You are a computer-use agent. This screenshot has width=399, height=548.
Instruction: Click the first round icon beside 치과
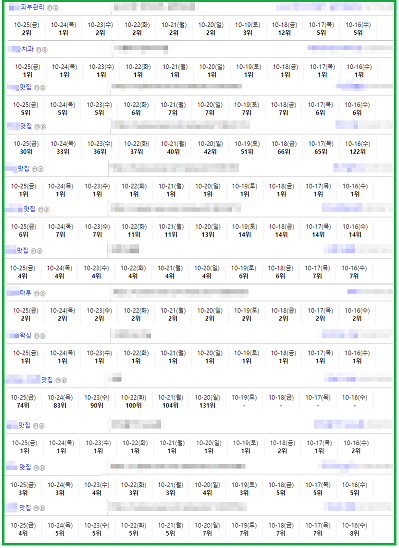pyautogui.click(x=38, y=50)
